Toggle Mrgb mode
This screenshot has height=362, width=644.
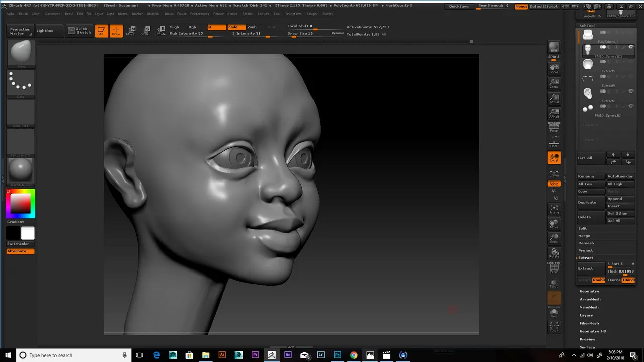[x=174, y=27]
